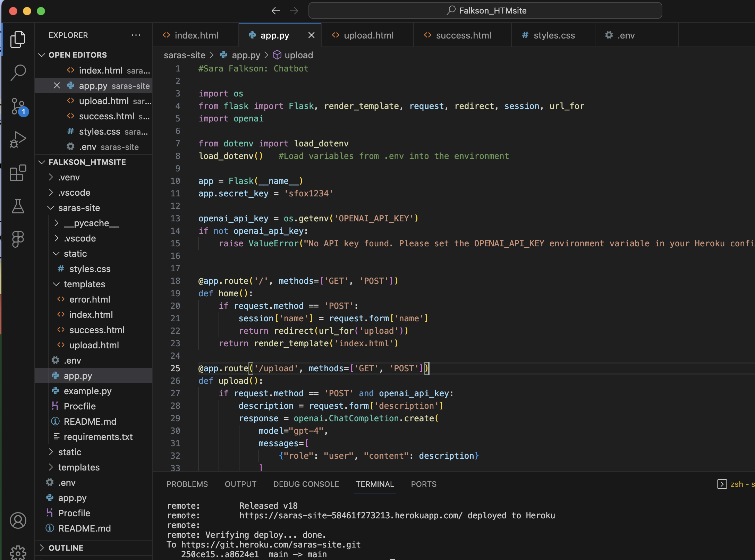Viewport: 755px width, 560px height.
Task: Click the 'sfox1234' secret key string
Action: (x=308, y=193)
